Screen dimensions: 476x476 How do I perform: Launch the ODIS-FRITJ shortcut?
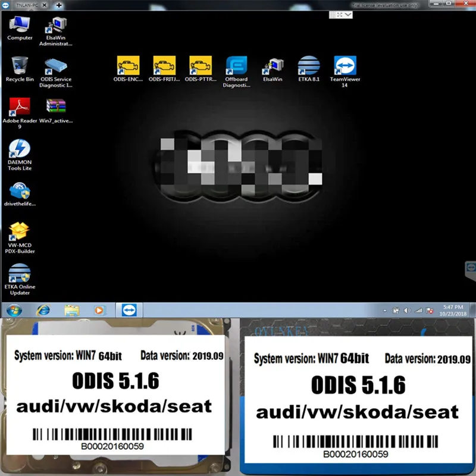tap(164, 69)
